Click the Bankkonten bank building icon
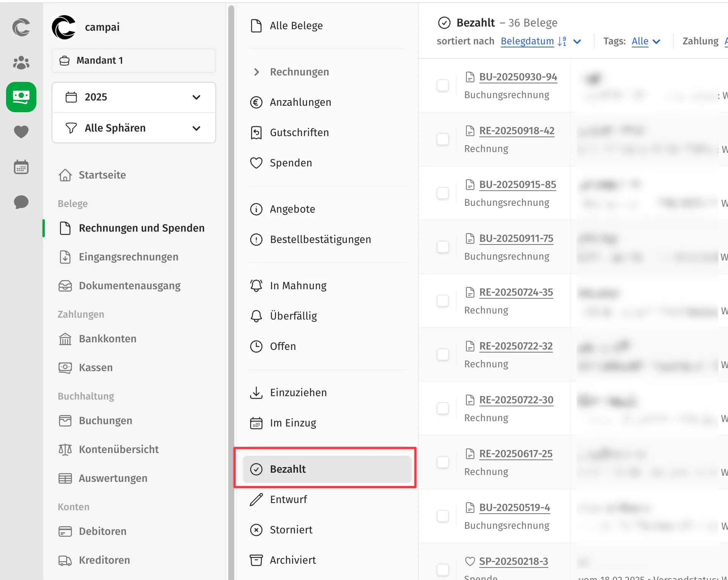 [x=65, y=339]
